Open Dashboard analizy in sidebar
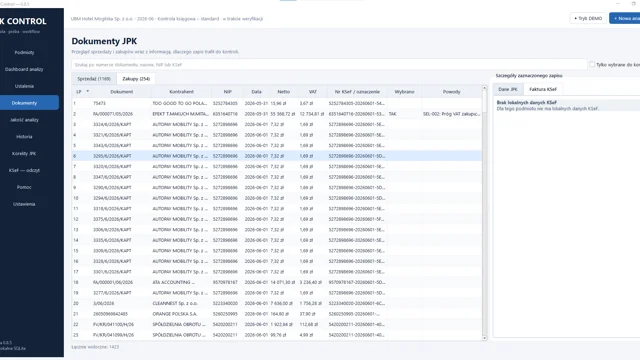640x360 pixels. click(x=24, y=69)
